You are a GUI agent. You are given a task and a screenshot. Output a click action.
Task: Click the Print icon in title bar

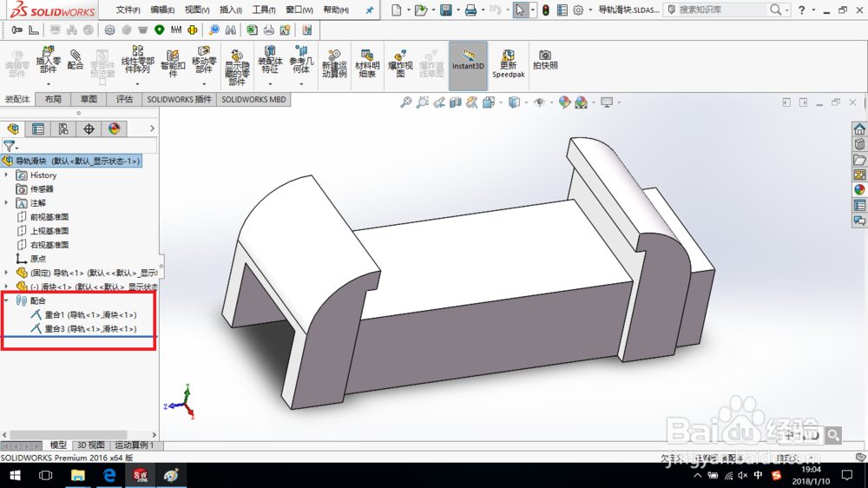(470, 10)
